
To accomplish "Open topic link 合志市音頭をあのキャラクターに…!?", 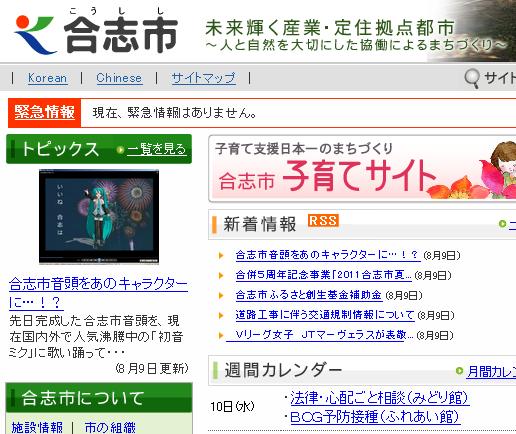I will [98, 293].
